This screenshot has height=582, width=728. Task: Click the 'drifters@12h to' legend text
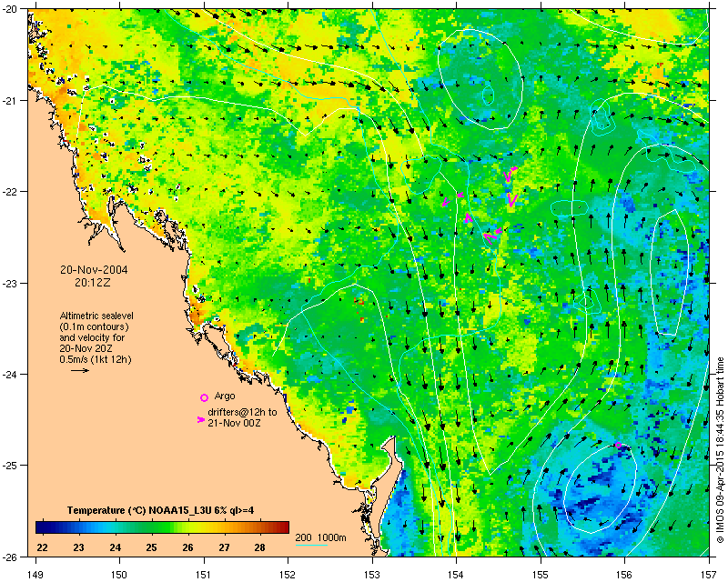pyautogui.click(x=242, y=412)
